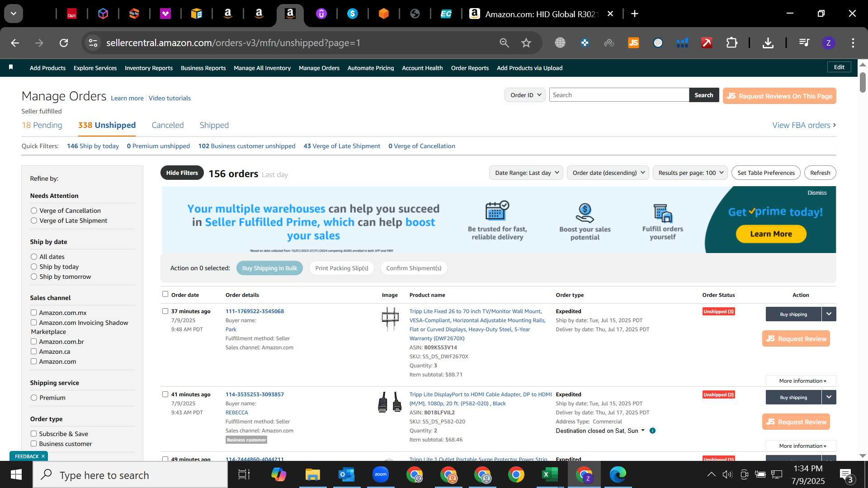Image resolution: width=868 pixels, height=488 pixels.
Task: Switch to the Shipped tab
Action: pyautogui.click(x=214, y=125)
